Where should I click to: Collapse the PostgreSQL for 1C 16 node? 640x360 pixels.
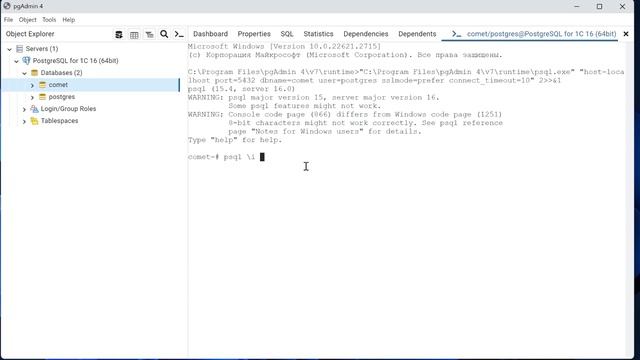coord(16,61)
